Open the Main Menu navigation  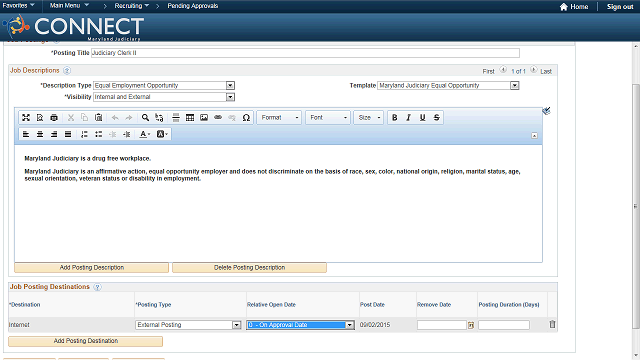[x=69, y=6]
